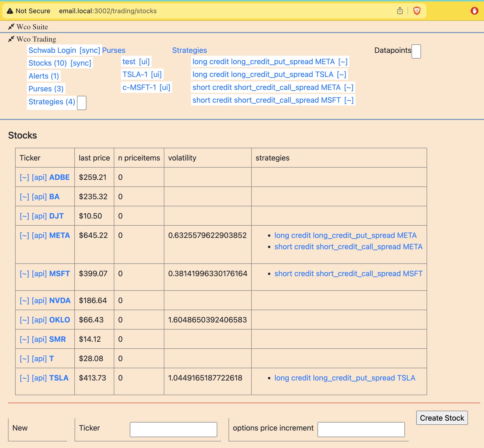Toggle the checkbox beside Strategies (4)
The image size is (484, 448).
(81, 103)
